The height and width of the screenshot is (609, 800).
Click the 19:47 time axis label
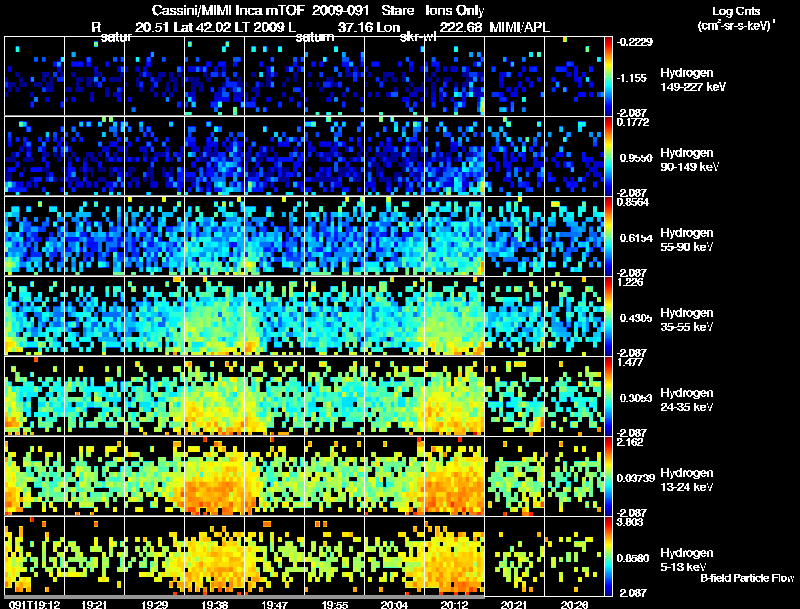pyautogui.click(x=274, y=604)
